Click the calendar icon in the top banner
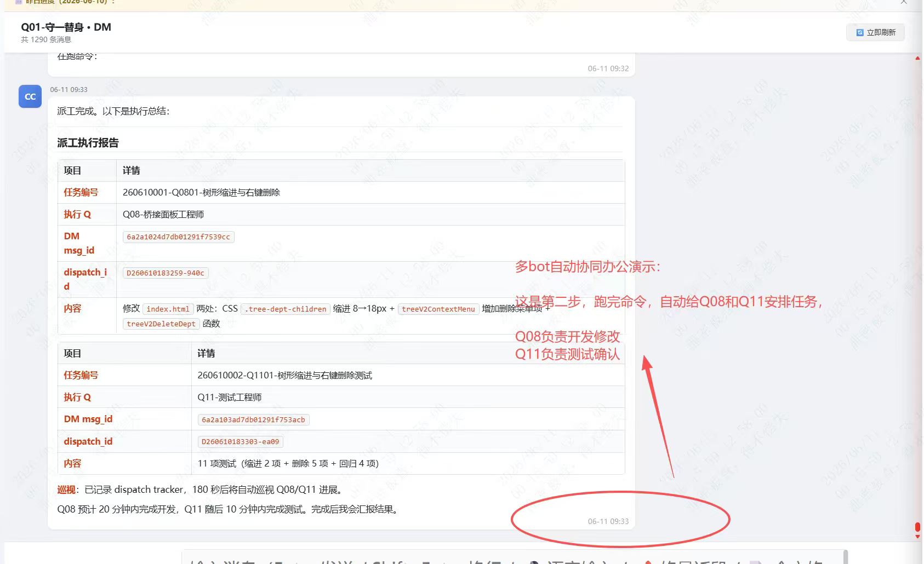 click(18, 2)
